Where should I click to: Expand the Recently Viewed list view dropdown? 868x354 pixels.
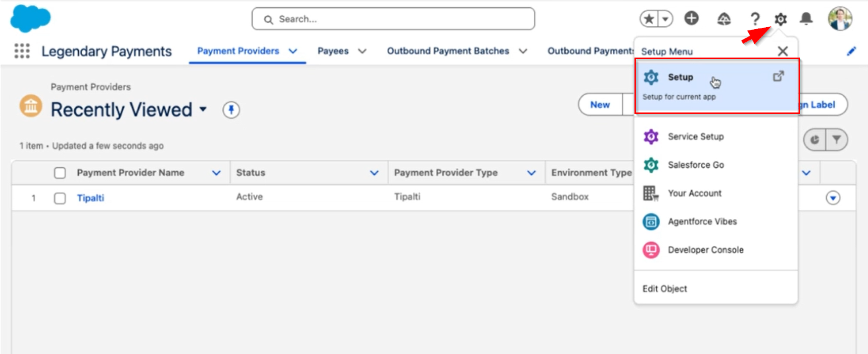pyautogui.click(x=203, y=109)
